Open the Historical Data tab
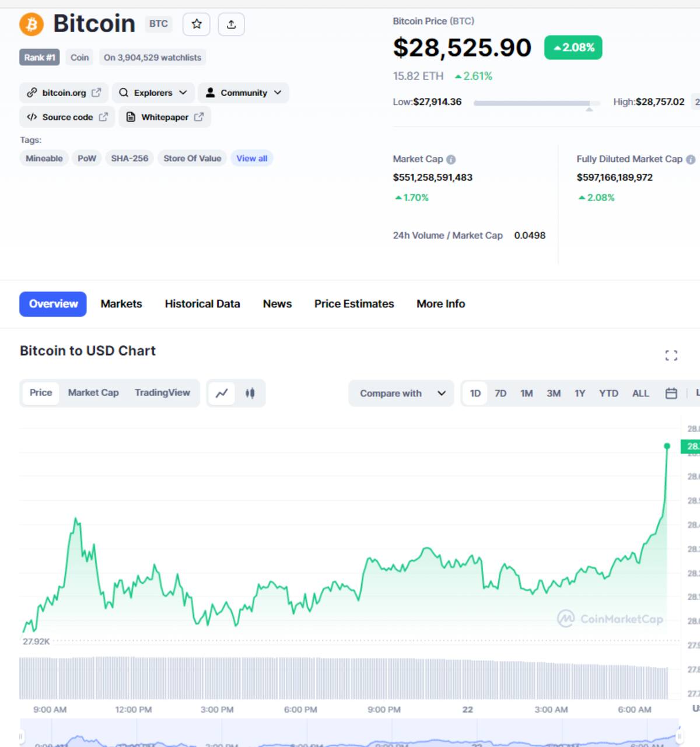 point(202,304)
